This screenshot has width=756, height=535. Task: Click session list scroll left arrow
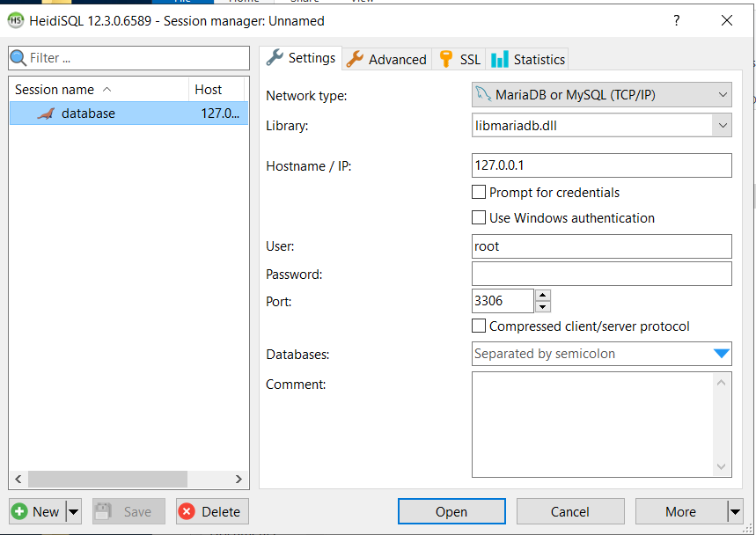(x=18, y=479)
